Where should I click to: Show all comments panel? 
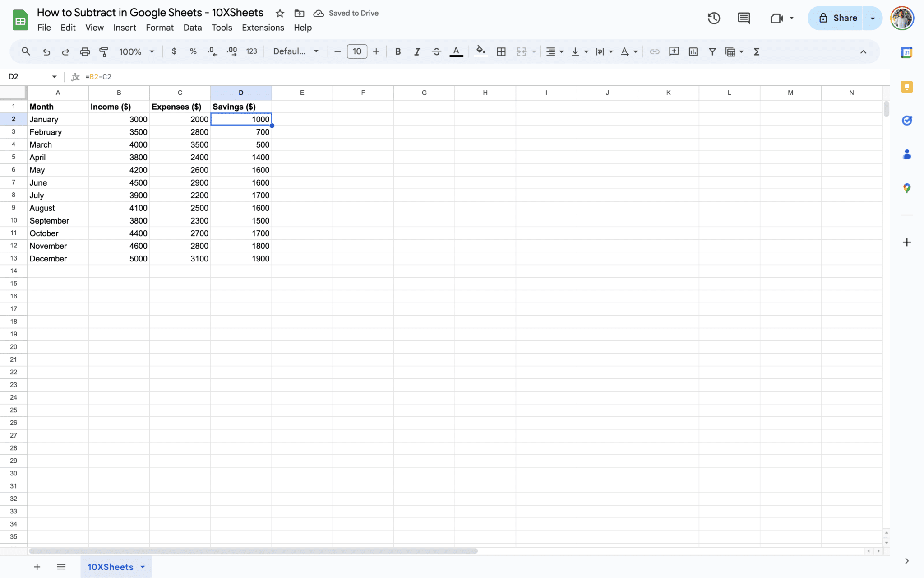click(744, 18)
